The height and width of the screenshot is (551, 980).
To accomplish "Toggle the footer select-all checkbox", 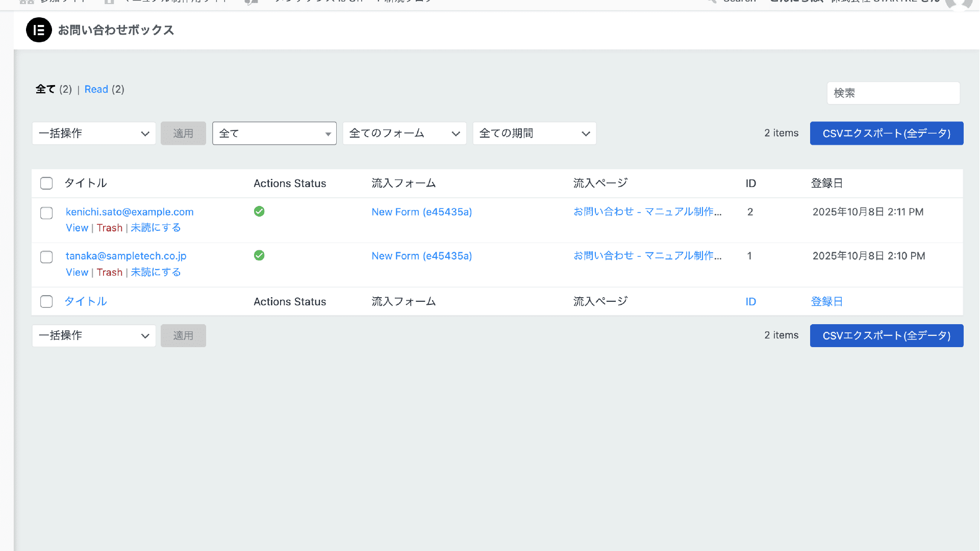I will (46, 302).
